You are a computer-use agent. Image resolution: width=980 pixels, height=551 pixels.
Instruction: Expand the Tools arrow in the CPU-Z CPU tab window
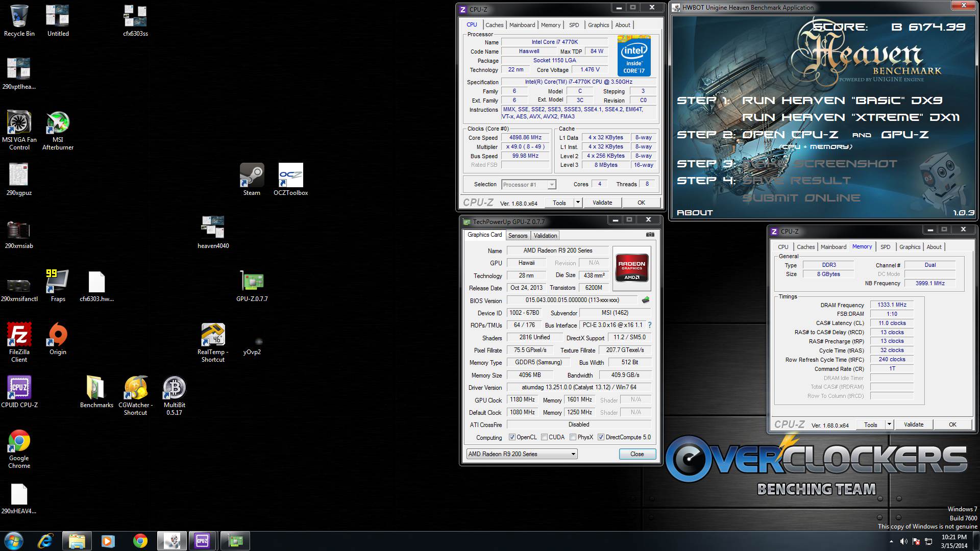(x=578, y=203)
